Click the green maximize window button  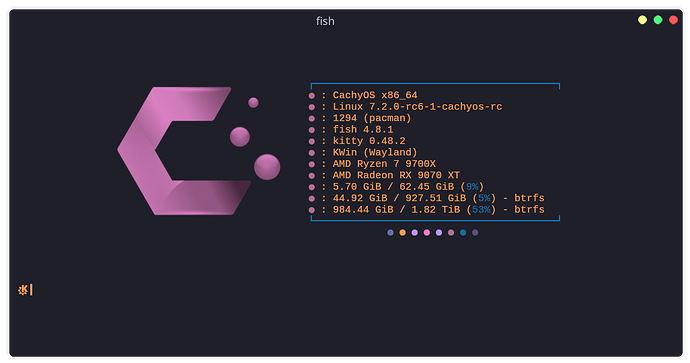658,20
